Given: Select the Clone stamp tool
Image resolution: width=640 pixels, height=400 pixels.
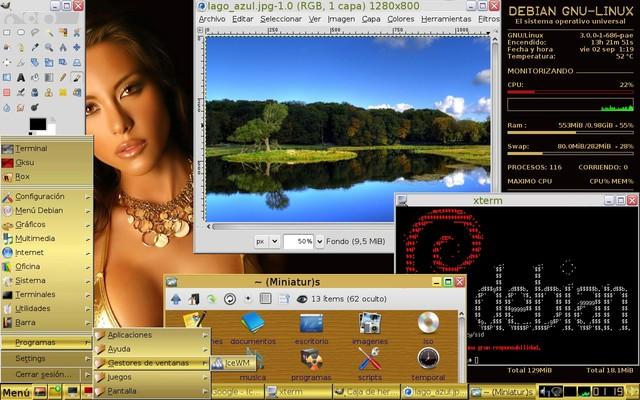Looking at the screenshot, I should [49, 92].
